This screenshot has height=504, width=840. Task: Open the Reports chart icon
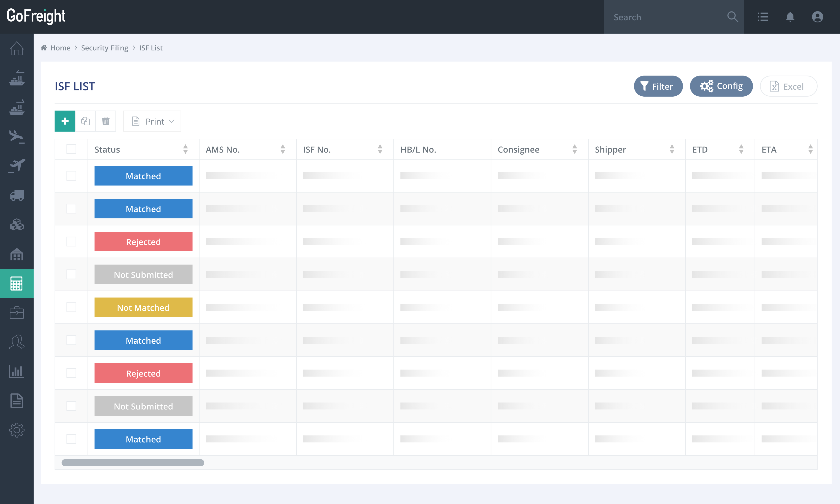pyautogui.click(x=17, y=371)
